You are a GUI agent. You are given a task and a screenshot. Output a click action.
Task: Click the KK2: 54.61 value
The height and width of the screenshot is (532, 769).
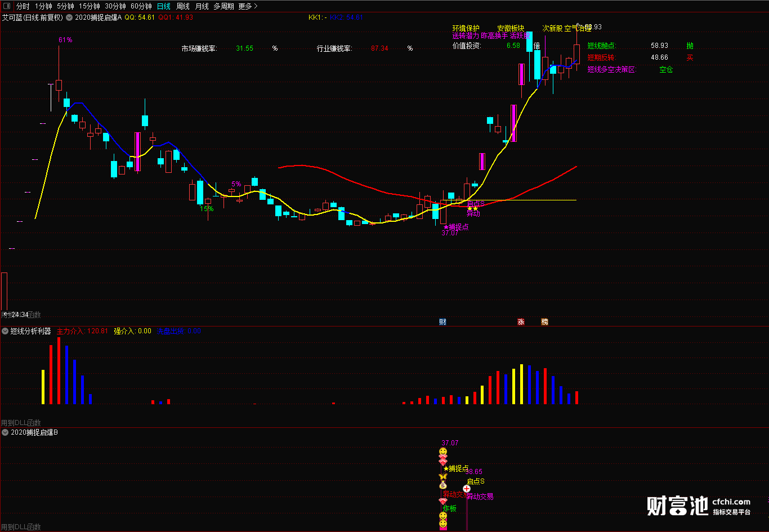point(346,17)
